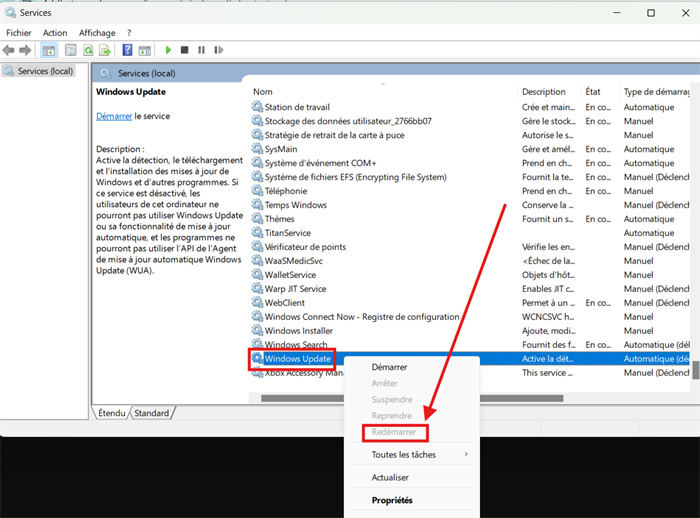Click the Export list toolbar icon
The height and width of the screenshot is (518, 700).
point(105,50)
